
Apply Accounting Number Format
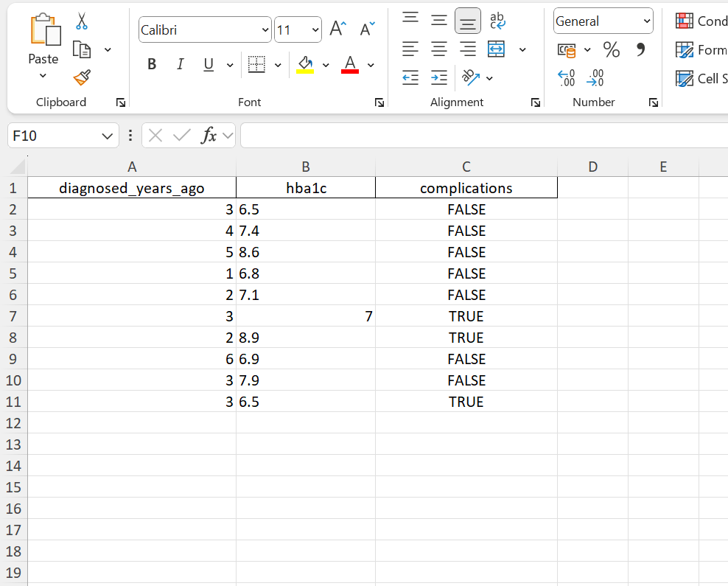(x=567, y=49)
